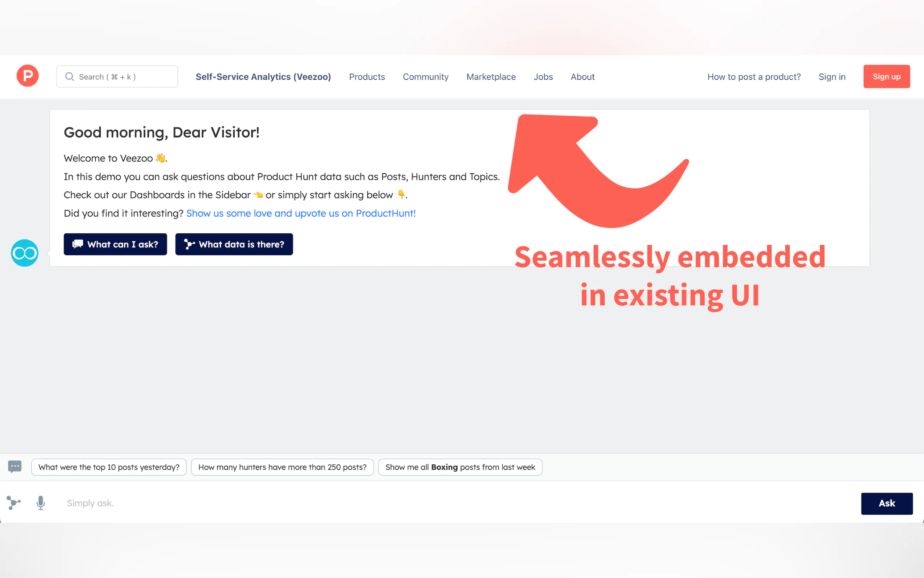
Task: Click the Sign in link
Action: point(832,77)
